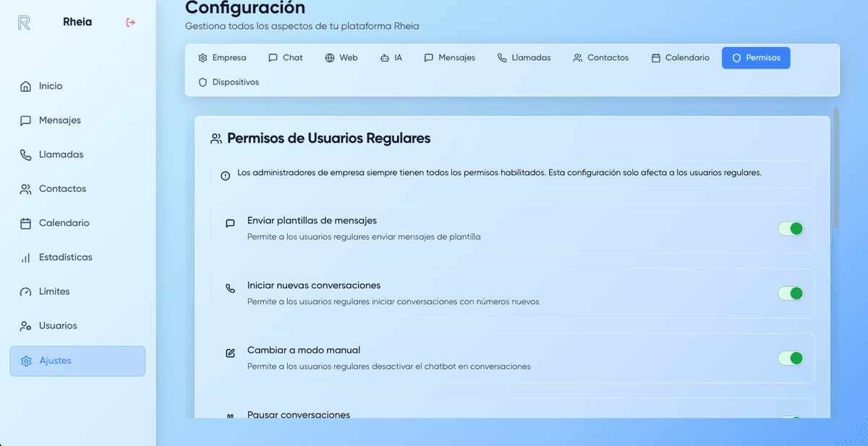Select the Usuarios icon in the sidebar
Viewport: 868px width, 446px height.
25,325
